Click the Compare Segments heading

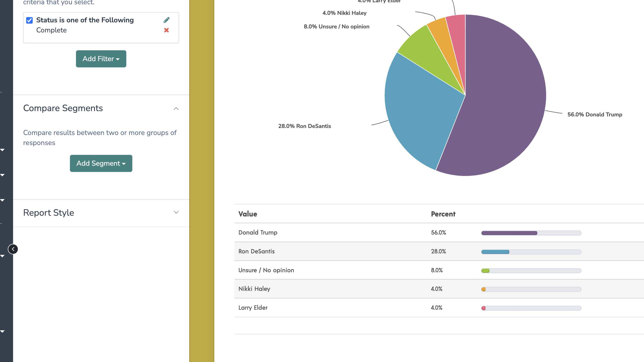point(63,108)
